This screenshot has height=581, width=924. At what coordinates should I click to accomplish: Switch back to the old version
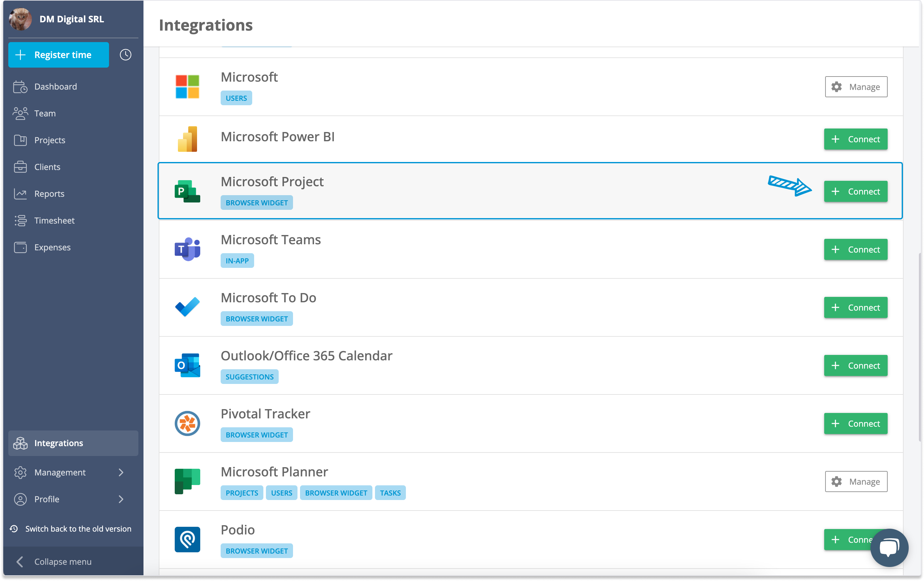tap(70, 529)
